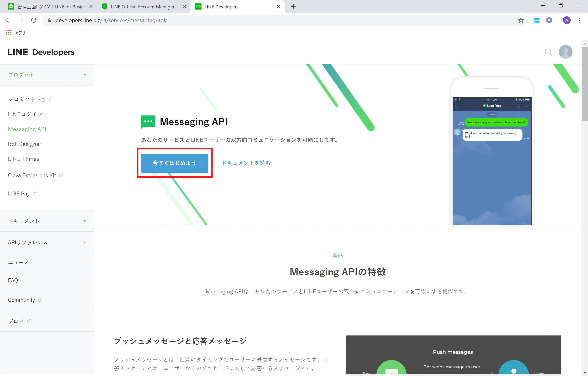This screenshot has width=588, height=376.
Task: Open LINEログイン in the sidebar
Action: (x=25, y=114)
